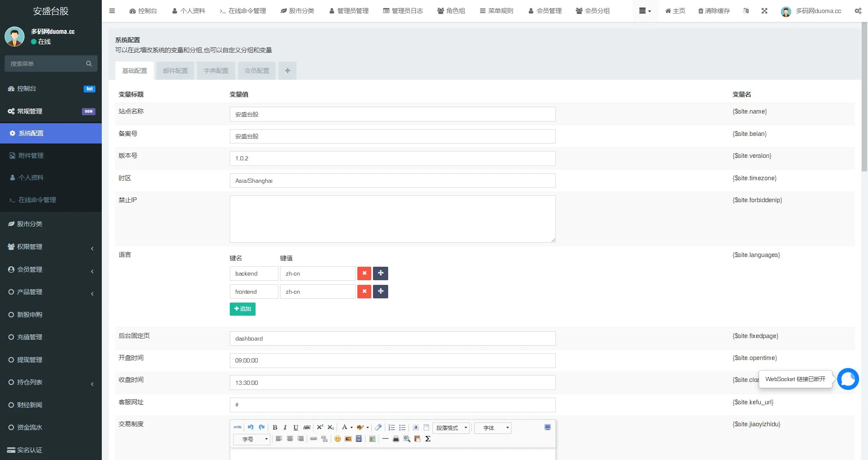Open the 段落格式 paragraph format dropdown

tap(451, 428)
